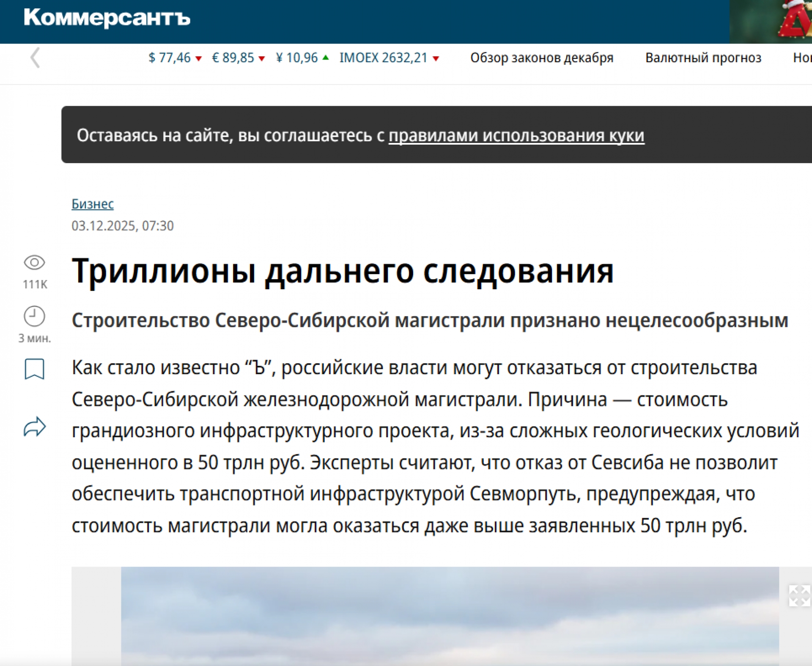Open the cookie rules link
The width and height of the screenshot is (812, 666).
coord(516,136)
